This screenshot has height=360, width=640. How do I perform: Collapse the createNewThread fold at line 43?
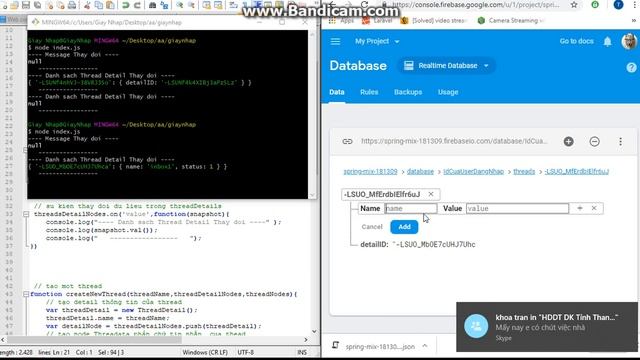[x=26, y=294]
